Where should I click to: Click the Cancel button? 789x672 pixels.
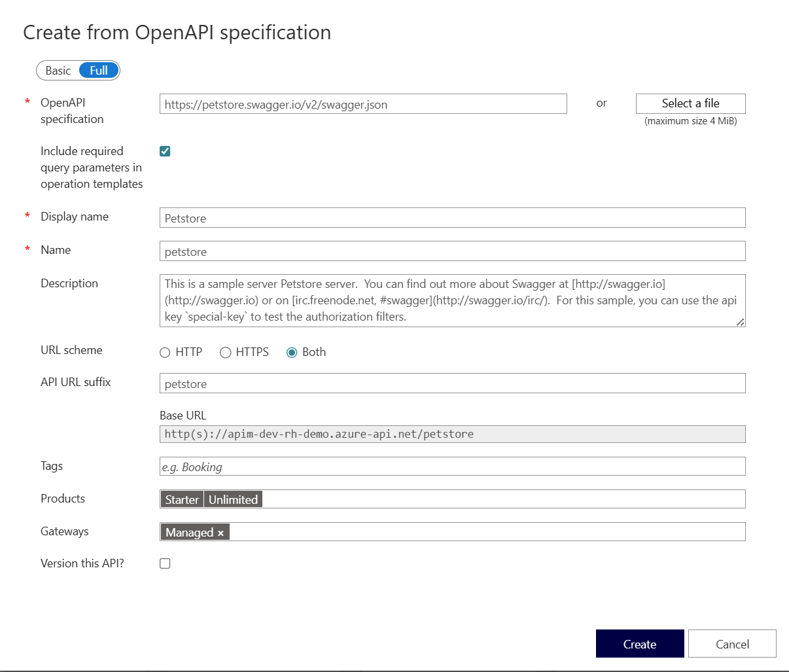(x=732, y=643)
